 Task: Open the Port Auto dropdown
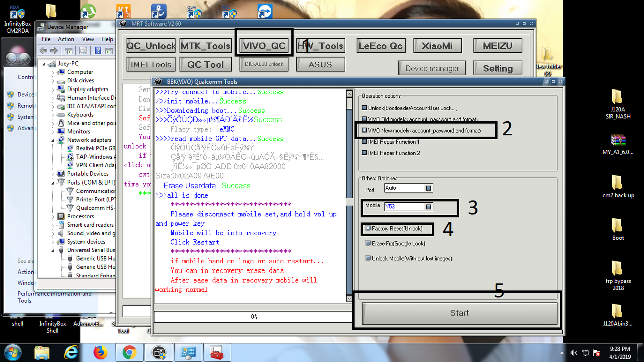(x=429, y=188)
